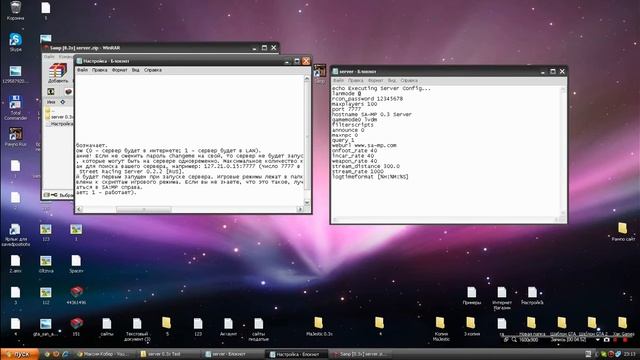
Task: Select Настройка file in WinRAR file list
Action: pos(59,124)
